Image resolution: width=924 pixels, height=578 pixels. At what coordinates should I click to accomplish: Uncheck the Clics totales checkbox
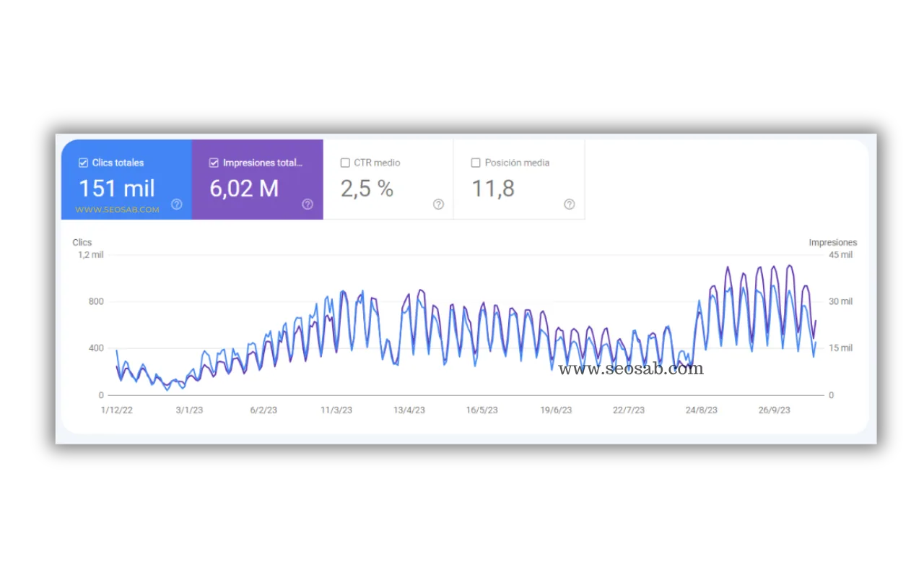coord(83,163)
